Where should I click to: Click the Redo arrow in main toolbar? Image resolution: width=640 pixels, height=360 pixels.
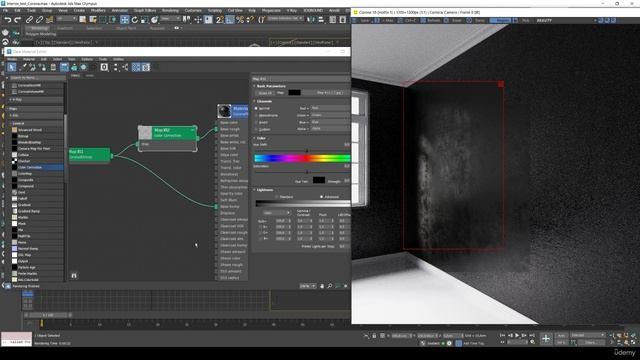pyautogui.click(x=18, y=20)
